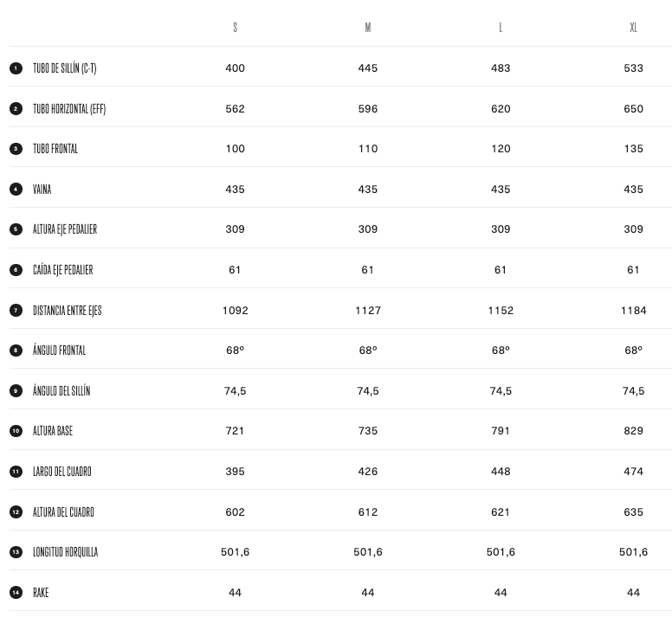
Task: Click the Caída Eje Pedalier row label
Action: click(x=62, y=270)
